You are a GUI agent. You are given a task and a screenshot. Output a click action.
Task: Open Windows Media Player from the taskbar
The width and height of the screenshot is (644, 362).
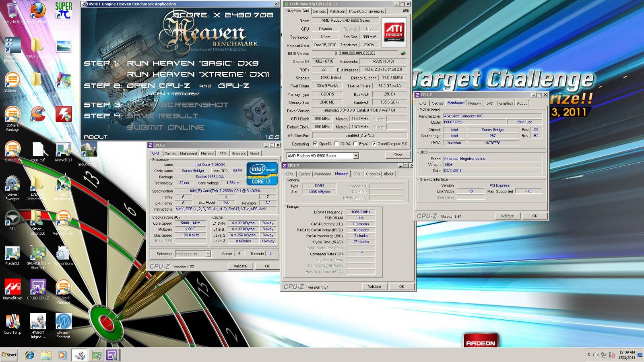62,355
